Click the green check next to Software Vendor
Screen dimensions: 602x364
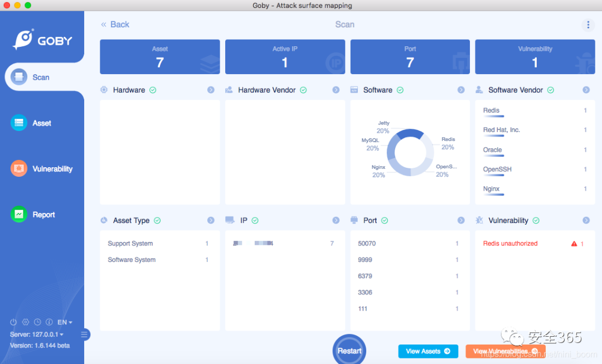click(x=551, y=90)
